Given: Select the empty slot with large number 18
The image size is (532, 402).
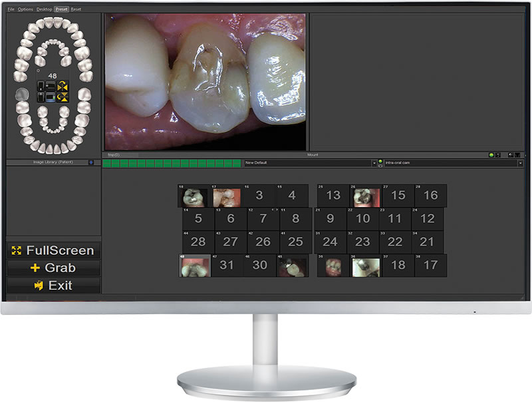Looking at the screenshot, I should pyautogui.click(x=398, y=266).
